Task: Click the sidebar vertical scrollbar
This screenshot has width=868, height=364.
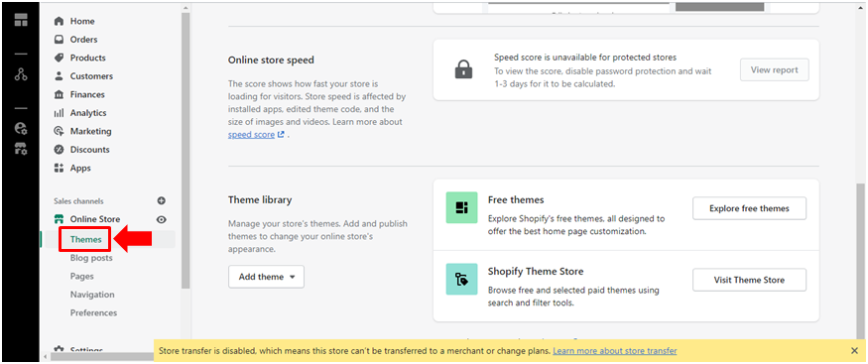Action: pos(186,150)
